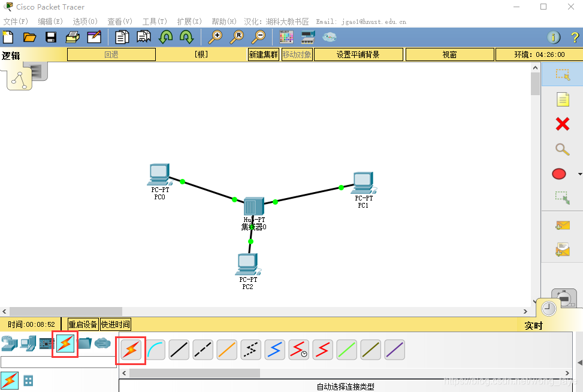Choose the Place Note tool
The image size is (583, 392).
563,99
